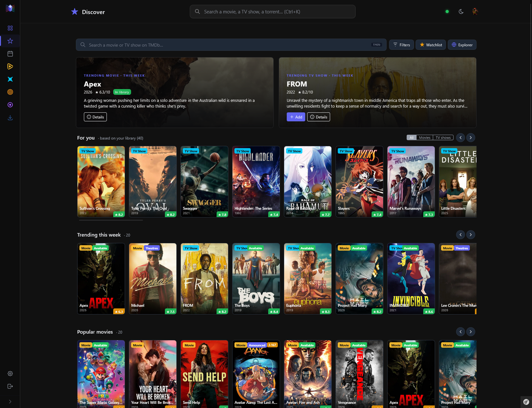Focus the TMDb search field
Viewport: 532px width, 408px height.
231,45
